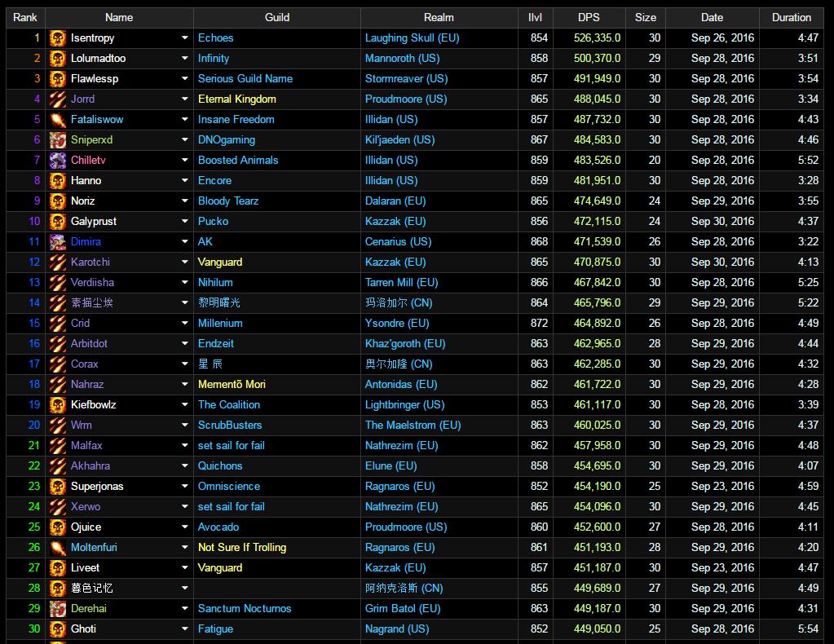Click the icon beside Noriz

(x=57, y=201)
